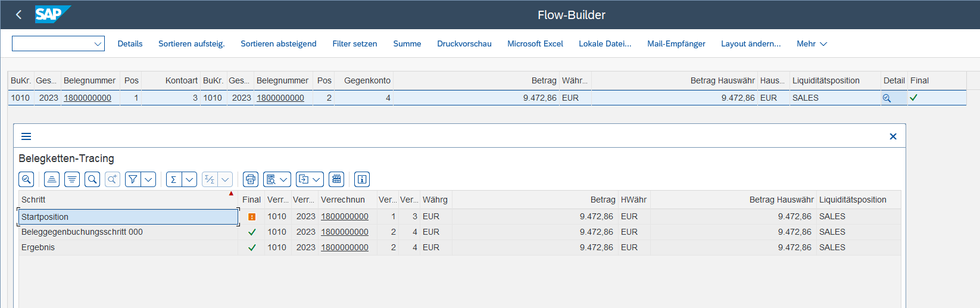Click the information icon in tracing toolbar
The height and width of the screenshot is (308, 980).
[x=362, y=179]
